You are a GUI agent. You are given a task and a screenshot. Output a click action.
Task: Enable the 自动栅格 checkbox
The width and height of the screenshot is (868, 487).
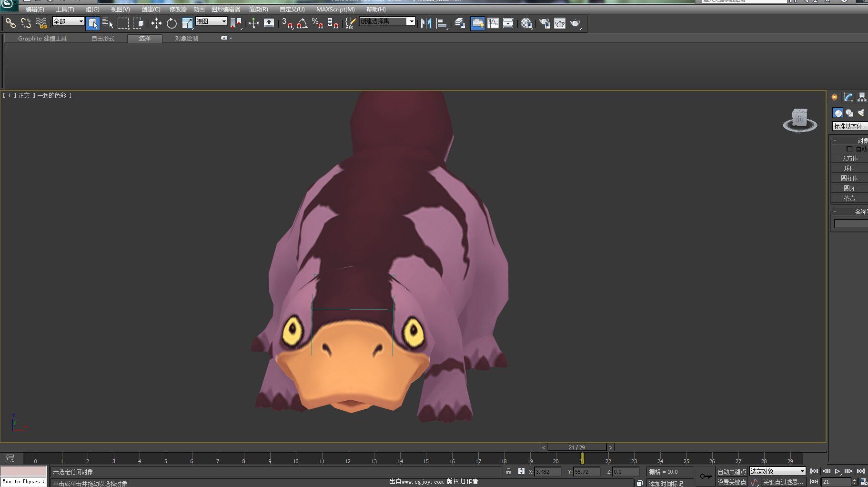[849, 149]
